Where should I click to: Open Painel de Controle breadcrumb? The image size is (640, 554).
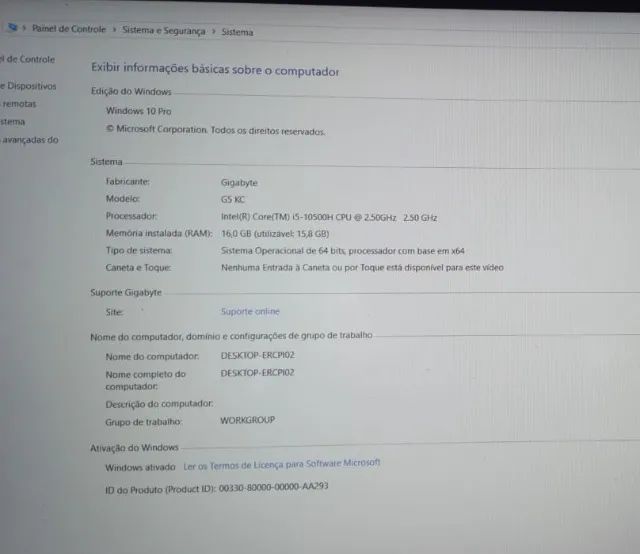(x=69, y=29)
